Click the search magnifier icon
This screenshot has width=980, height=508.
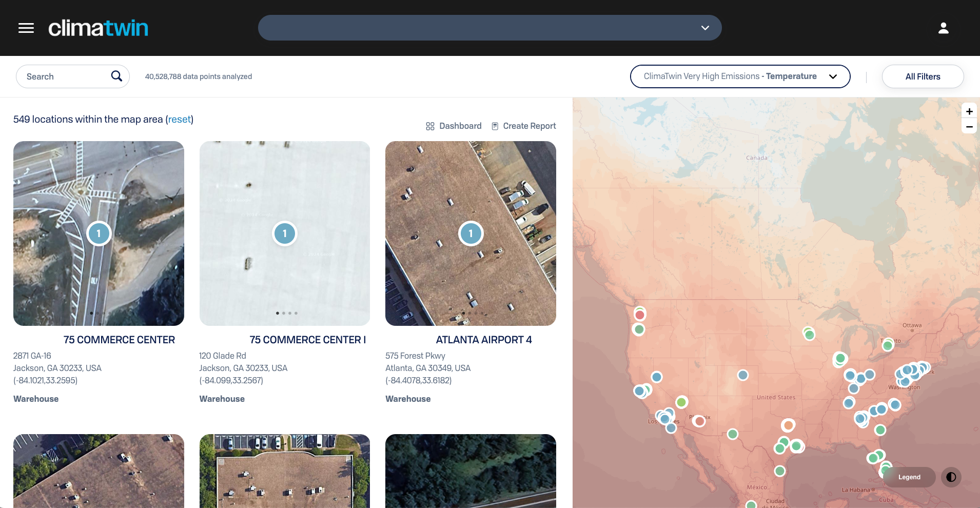click(x=116, y=76)
